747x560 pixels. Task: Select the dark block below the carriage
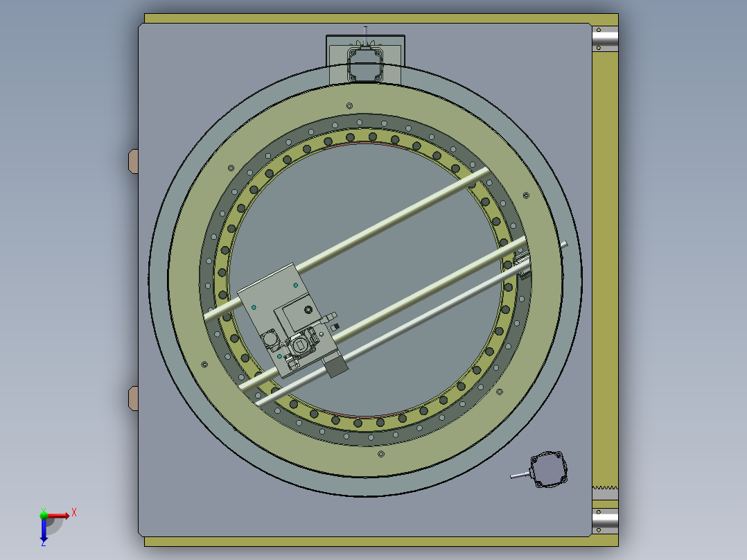click(336, 367)
